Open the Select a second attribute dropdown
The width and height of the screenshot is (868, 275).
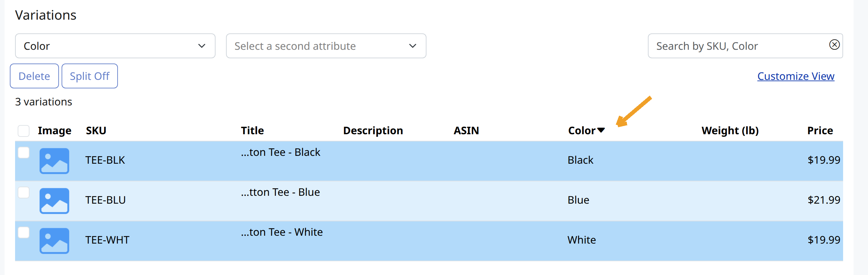click(x=326, y=46)
